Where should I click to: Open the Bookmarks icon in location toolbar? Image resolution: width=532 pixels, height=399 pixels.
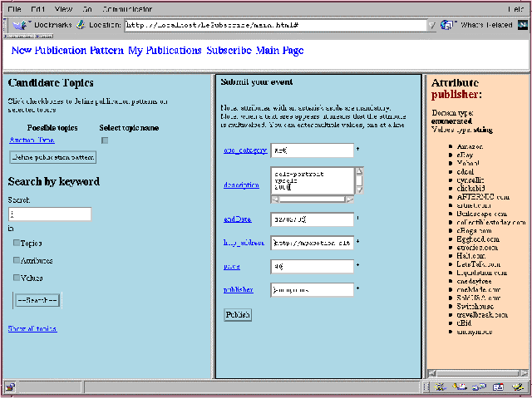click(x=21, y=24)
